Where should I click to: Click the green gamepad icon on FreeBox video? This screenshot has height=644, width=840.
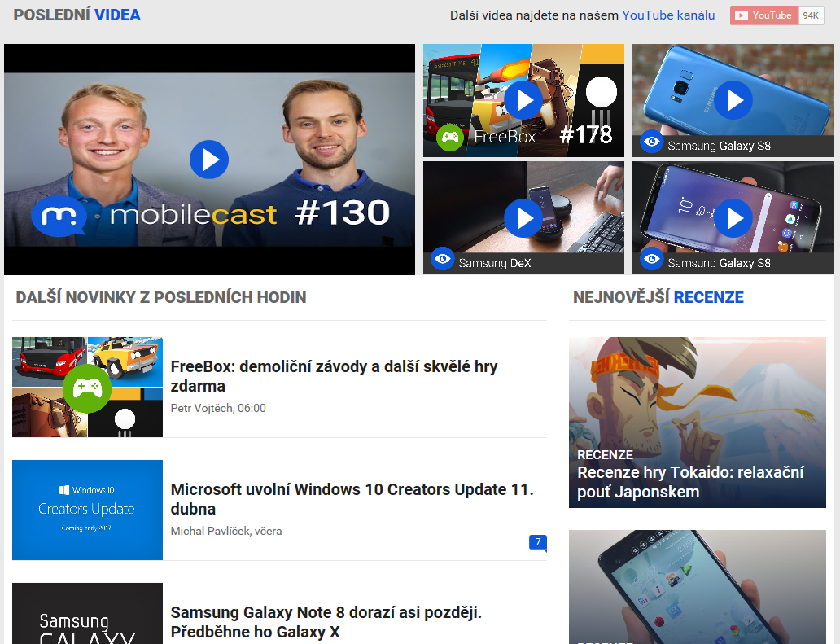[x=450, y=137]
